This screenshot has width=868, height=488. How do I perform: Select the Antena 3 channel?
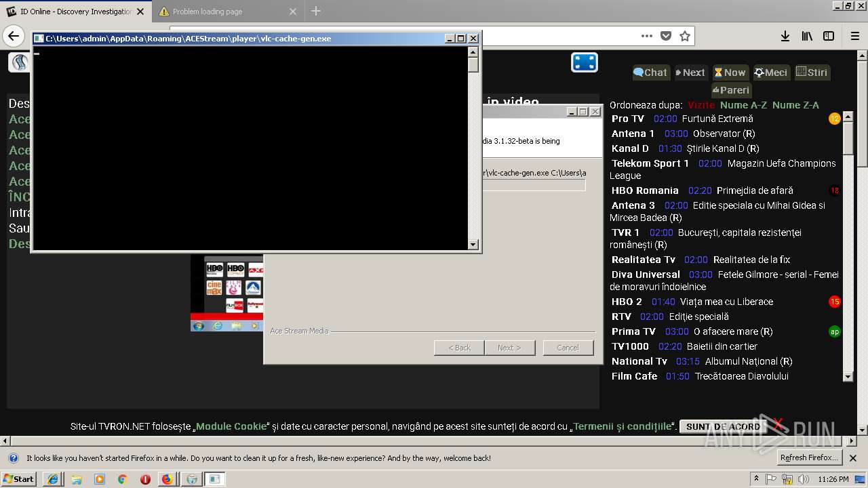633,205
